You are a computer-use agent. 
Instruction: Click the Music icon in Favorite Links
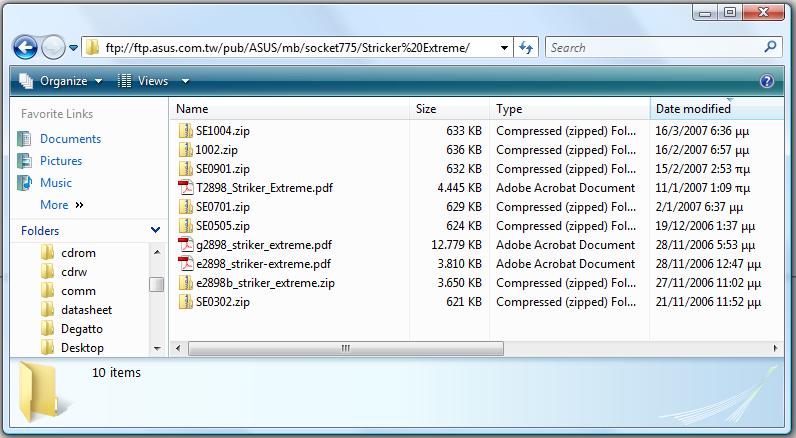(24, 183)
